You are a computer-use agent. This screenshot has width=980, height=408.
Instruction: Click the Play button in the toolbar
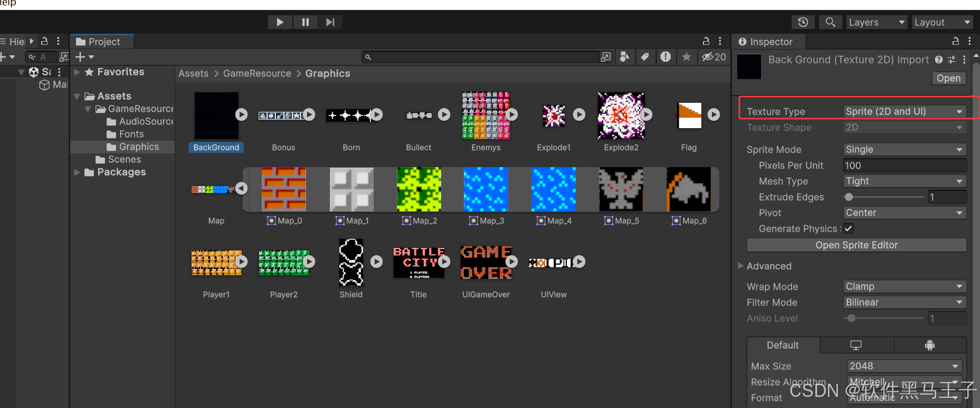pos(280,22)
